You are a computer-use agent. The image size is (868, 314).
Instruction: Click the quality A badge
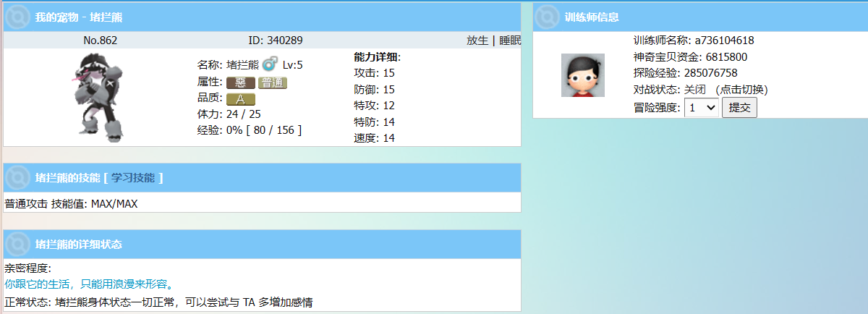coord(241,99)
